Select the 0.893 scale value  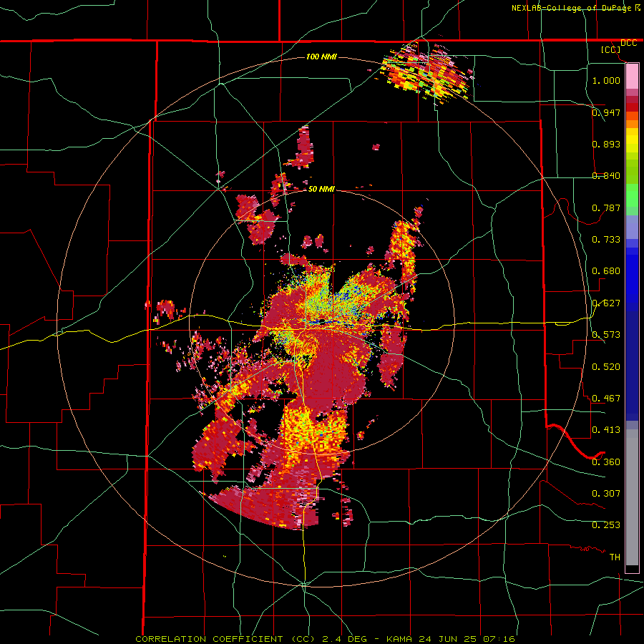pyautogui.click(x=606, y=144)
